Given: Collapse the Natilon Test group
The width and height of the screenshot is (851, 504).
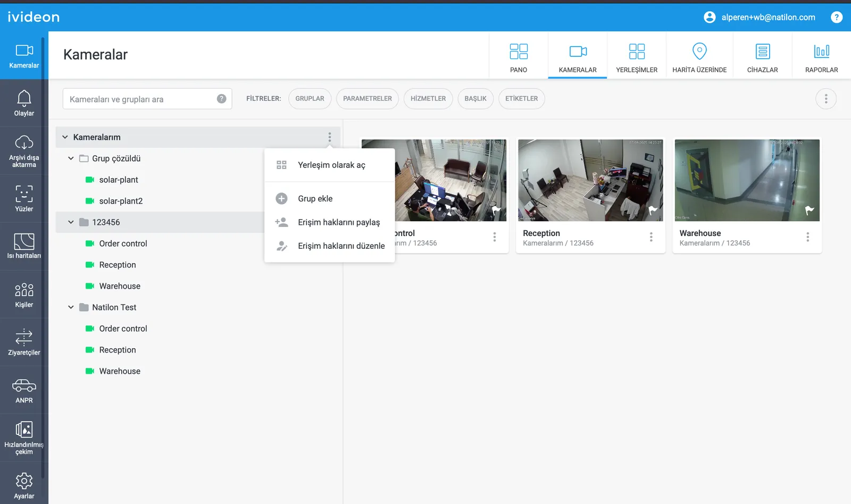Looking at the screenshot, I should 71,307.
